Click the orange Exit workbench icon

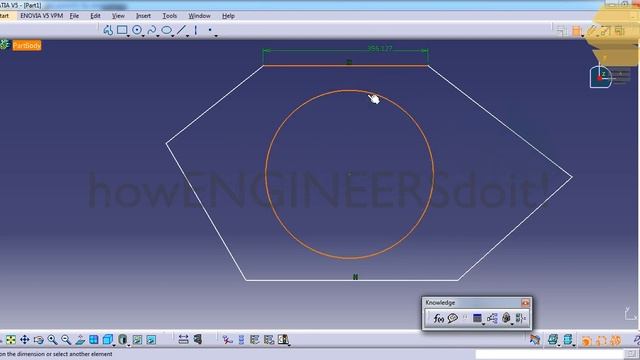coord(576,31)
